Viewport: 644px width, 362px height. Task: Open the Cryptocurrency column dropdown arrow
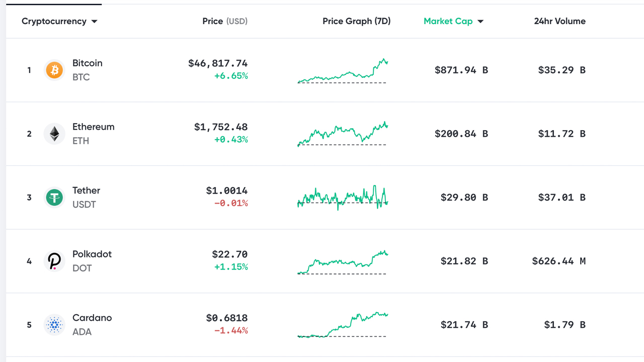pos(94,22)
